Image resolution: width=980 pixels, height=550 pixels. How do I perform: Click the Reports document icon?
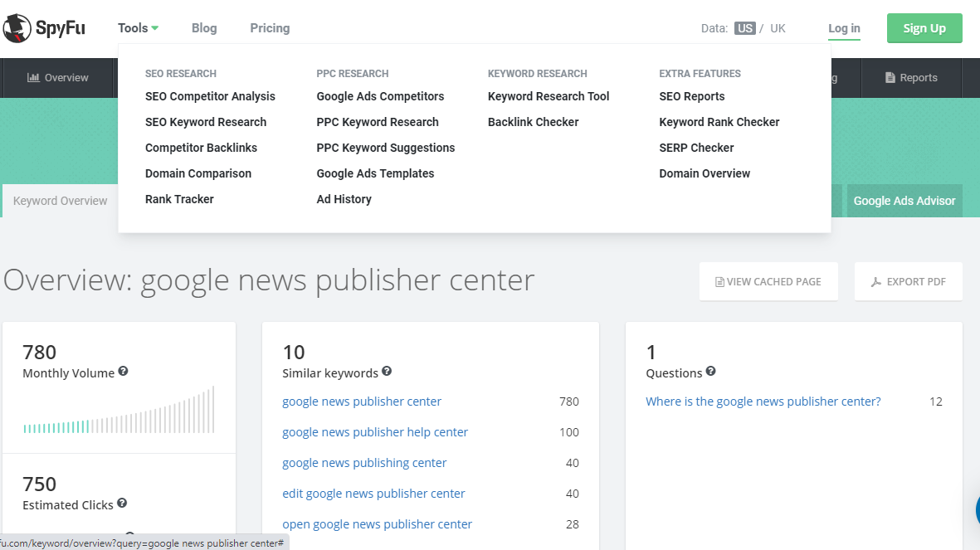[x=890, y=77]
